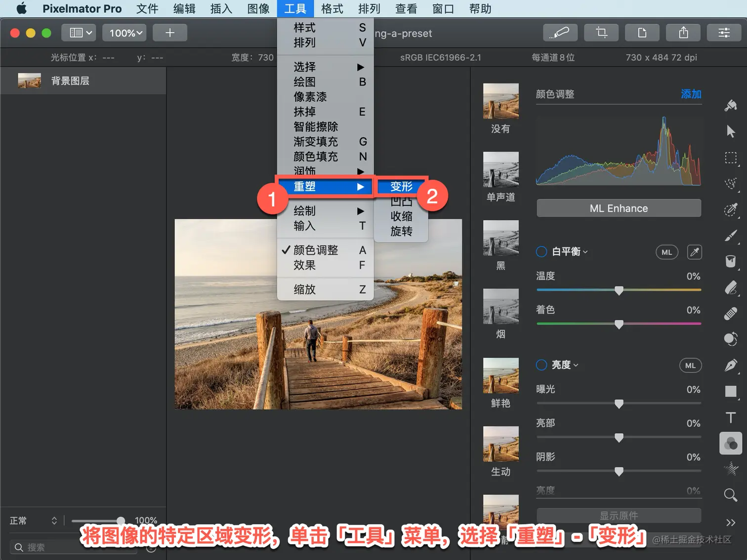Image resolution: width=747 pixels, height=560 pixels.
Task: Toggle ML for 白平衡
Action: coord(667,252)
